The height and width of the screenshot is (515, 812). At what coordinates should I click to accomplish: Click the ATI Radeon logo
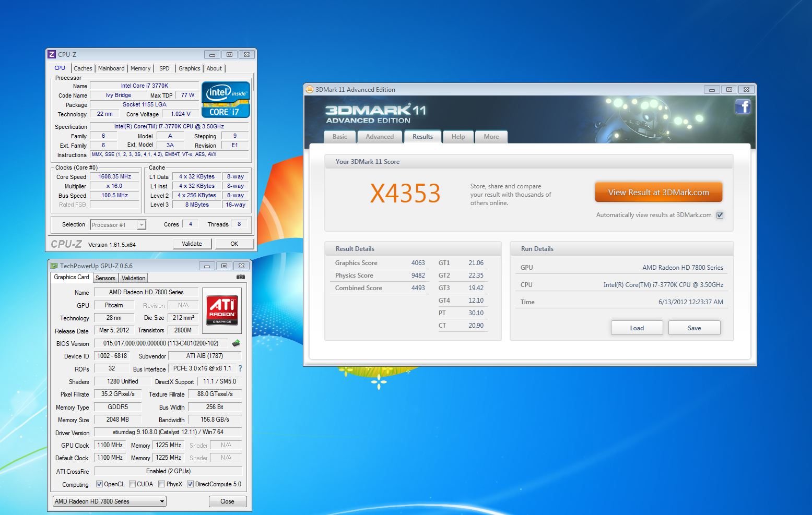222,310
